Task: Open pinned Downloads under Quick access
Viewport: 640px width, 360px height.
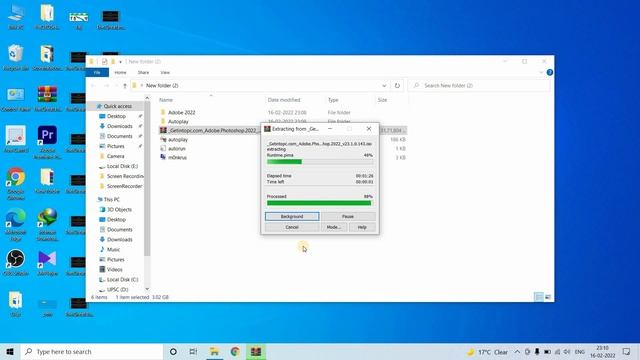Action: point(120,126)
